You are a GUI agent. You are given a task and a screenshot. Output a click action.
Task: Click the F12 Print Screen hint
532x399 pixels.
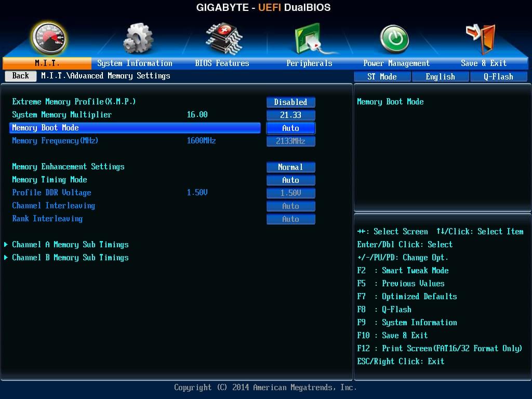tap(440, 348)
